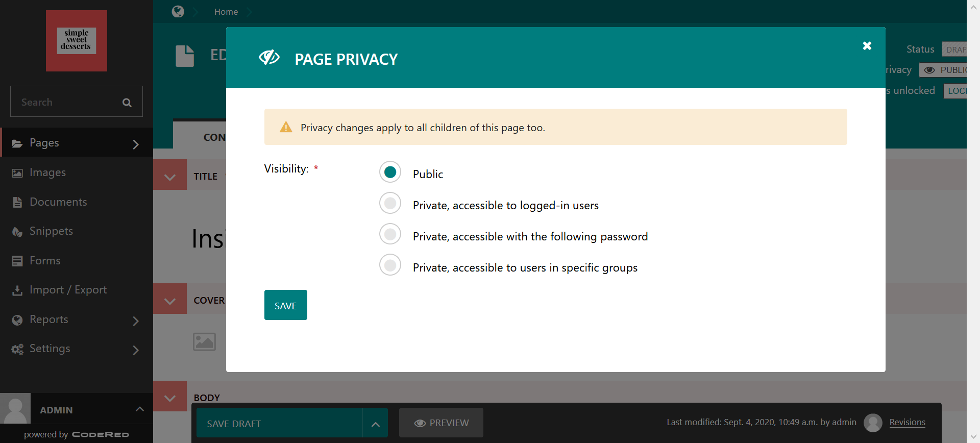
Task: Choose Private, accessible to logged-in users
Action: (x=390, y=204)
